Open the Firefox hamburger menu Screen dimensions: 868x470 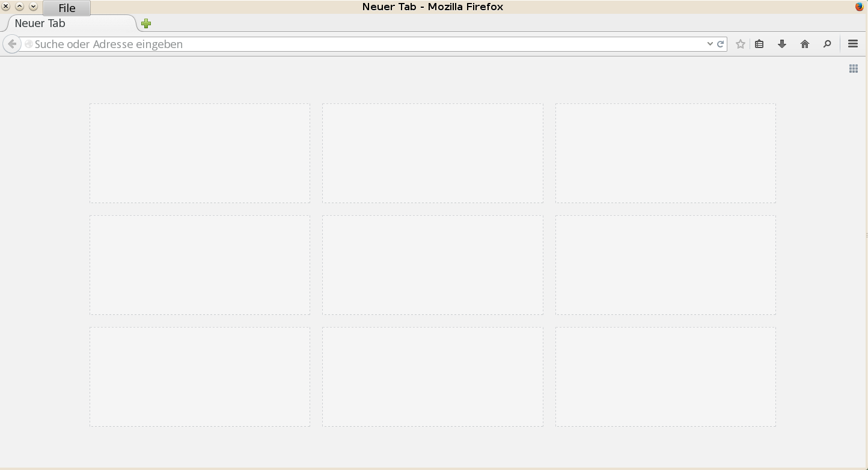pos(852,43)
